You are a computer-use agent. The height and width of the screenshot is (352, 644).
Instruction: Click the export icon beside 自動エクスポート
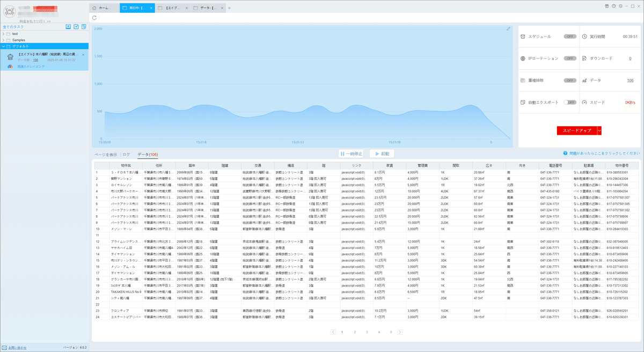523,102
